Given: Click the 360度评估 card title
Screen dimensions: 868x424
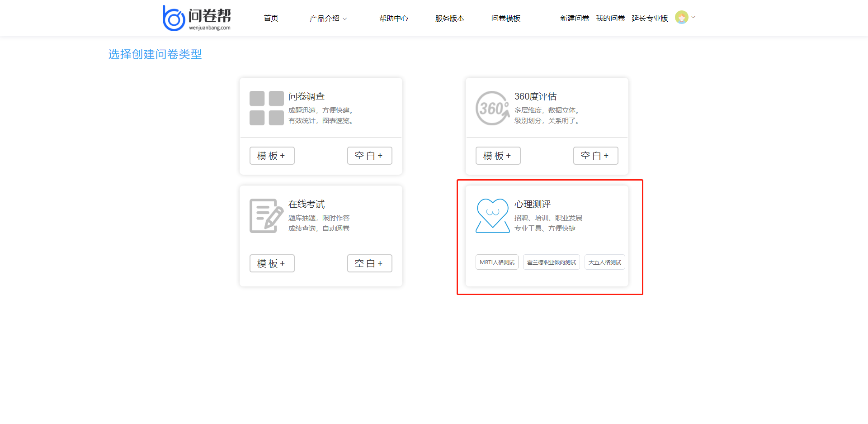Looking at the screenshot, I should coord(535,96).
